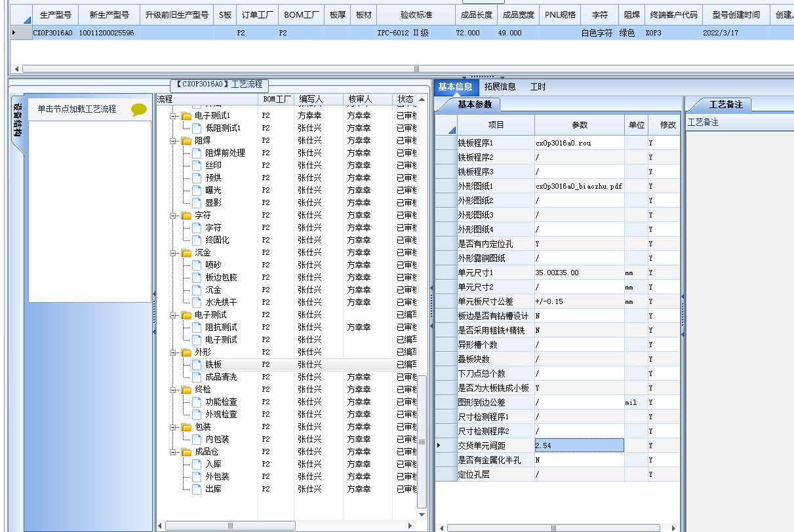Click the process tree vertical scrollbar thumb
Image resolution: width=794 pixels, height=532 pixels.
pos(422,442)
